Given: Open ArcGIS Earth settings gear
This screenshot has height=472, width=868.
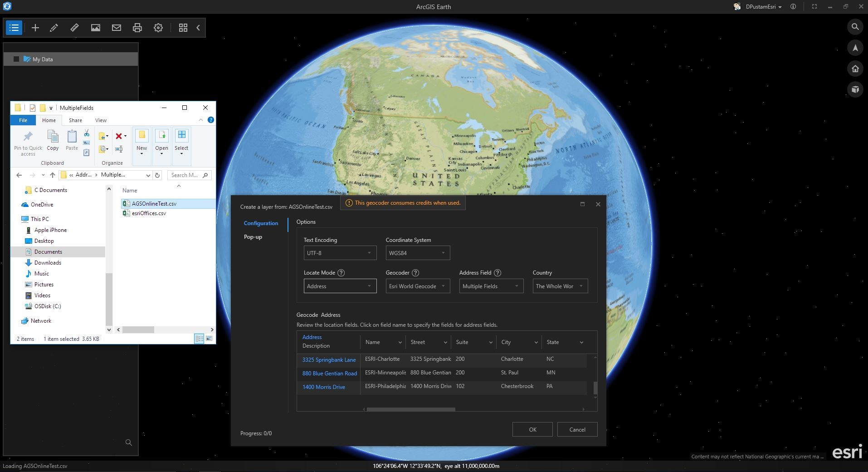Looking at the screenshot, I should (x=158, y=28).
